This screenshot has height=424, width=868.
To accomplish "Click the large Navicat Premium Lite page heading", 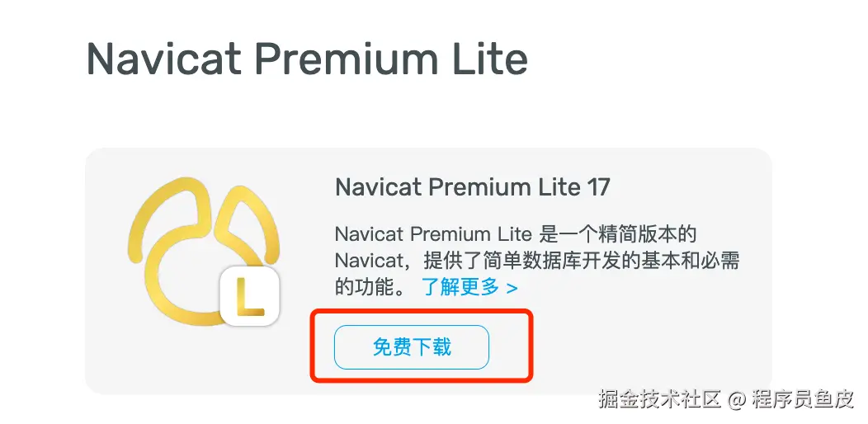I will (x=307, y=58).
